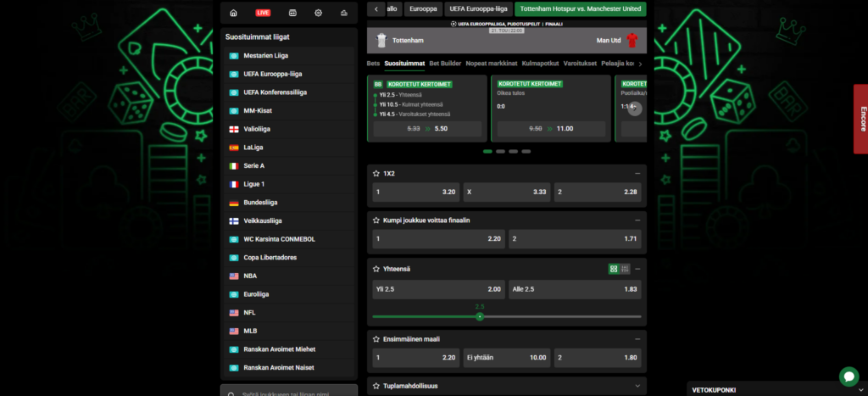This screenshot has height=396, width=868.
Task: Open the Nopeat markkinat tab
Action: pyautogui.click(x=492, y=63)
